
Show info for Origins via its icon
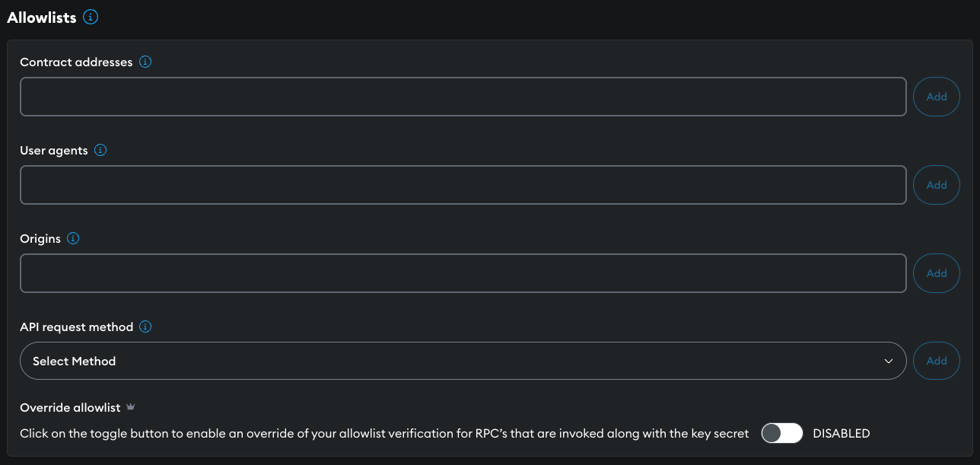pyautogui.click(x=73, y=238)
